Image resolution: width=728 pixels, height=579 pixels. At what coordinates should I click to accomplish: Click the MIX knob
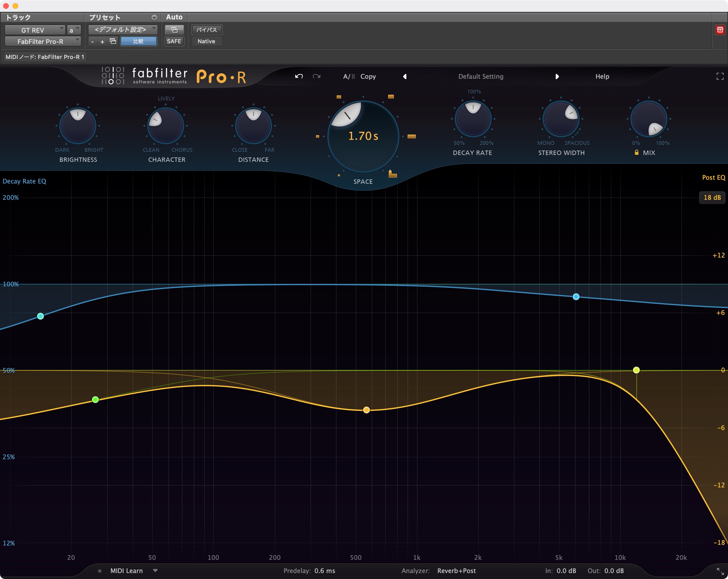[649, 119]
